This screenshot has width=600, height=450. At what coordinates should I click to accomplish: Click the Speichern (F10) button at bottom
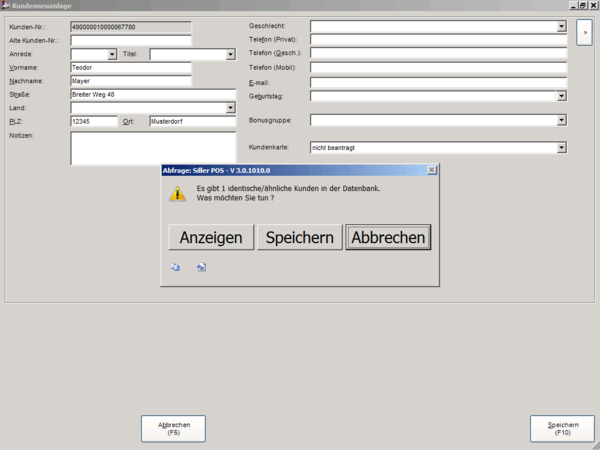pos(562,428)
